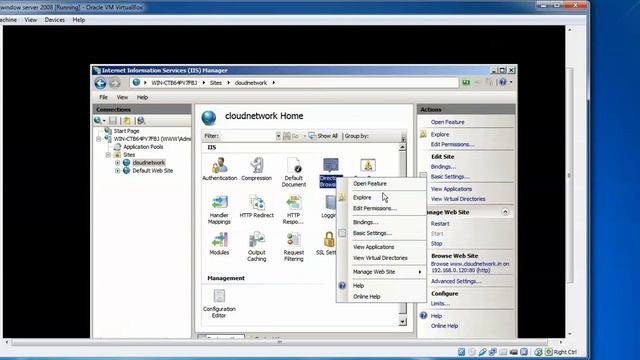The image size is (640, 360).
Task: Click Restart link under Manage Web Site
Action: tap(440, 224)
